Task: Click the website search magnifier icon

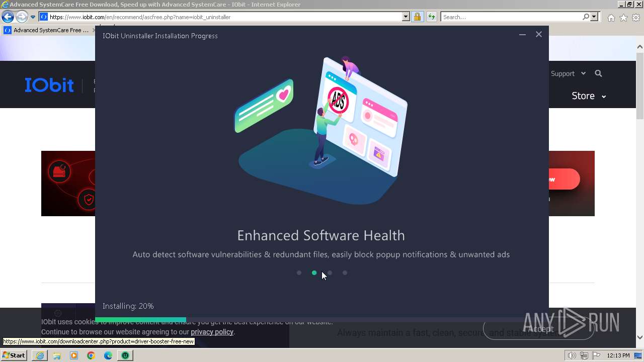Action: [598, 73]
